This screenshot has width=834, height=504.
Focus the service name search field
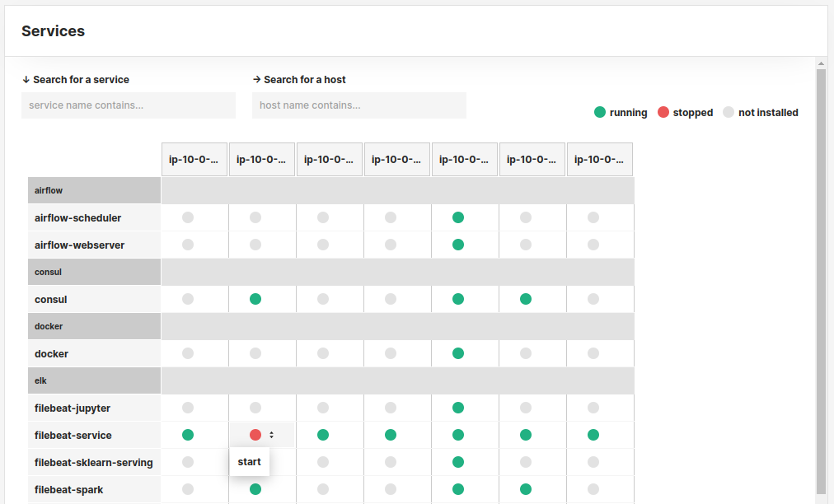click(x=129, y=105)
